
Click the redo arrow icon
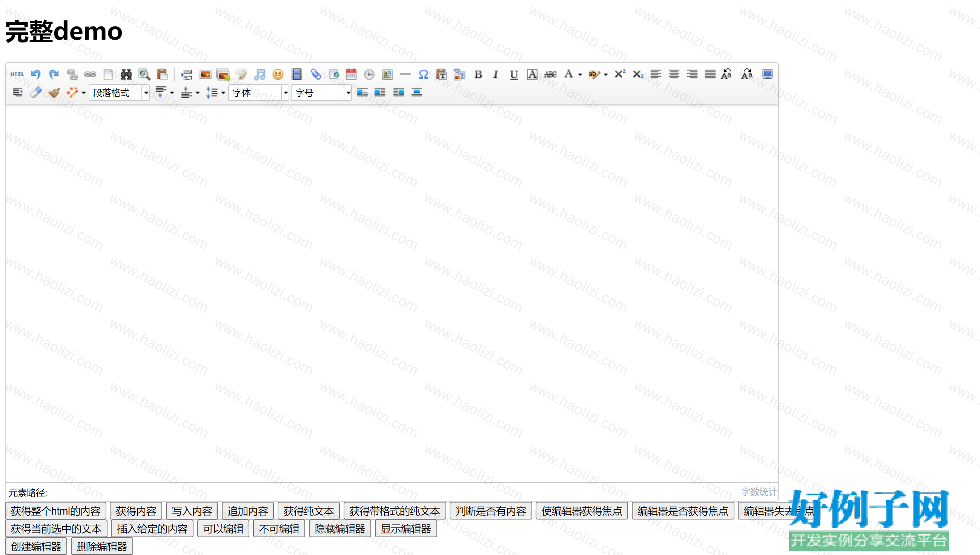(x=54, y=74)
